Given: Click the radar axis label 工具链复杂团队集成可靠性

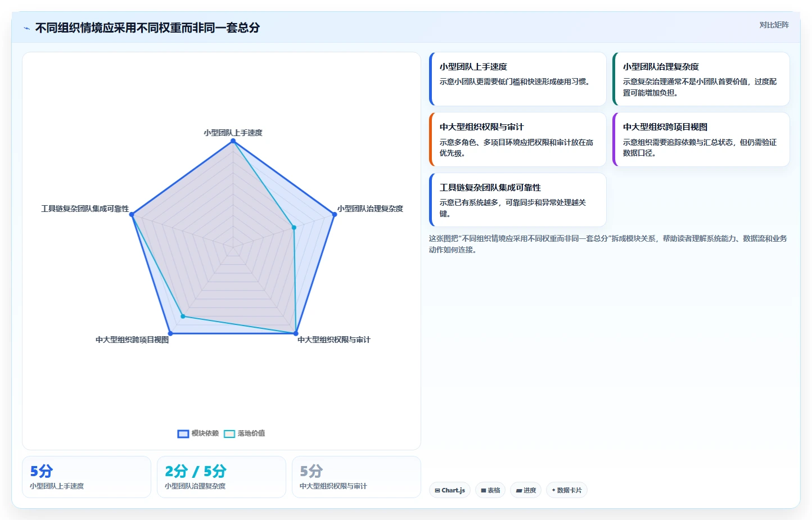Looking at the screenshot, I should coord(85,209).
